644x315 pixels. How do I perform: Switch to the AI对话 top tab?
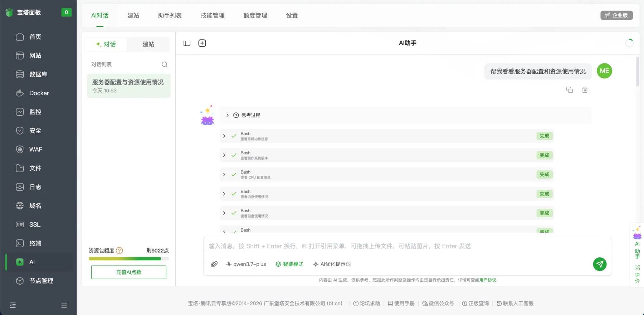100,15
